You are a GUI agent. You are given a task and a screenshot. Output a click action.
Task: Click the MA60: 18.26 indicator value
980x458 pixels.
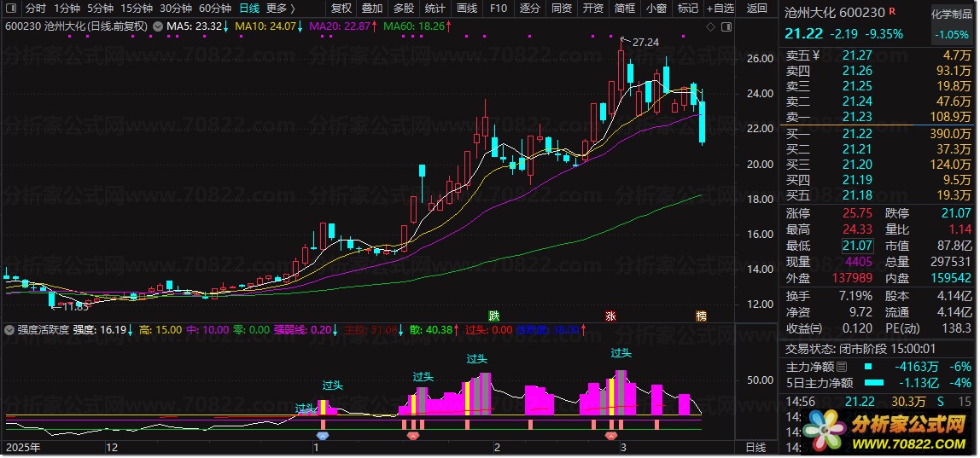pos(417,26)
